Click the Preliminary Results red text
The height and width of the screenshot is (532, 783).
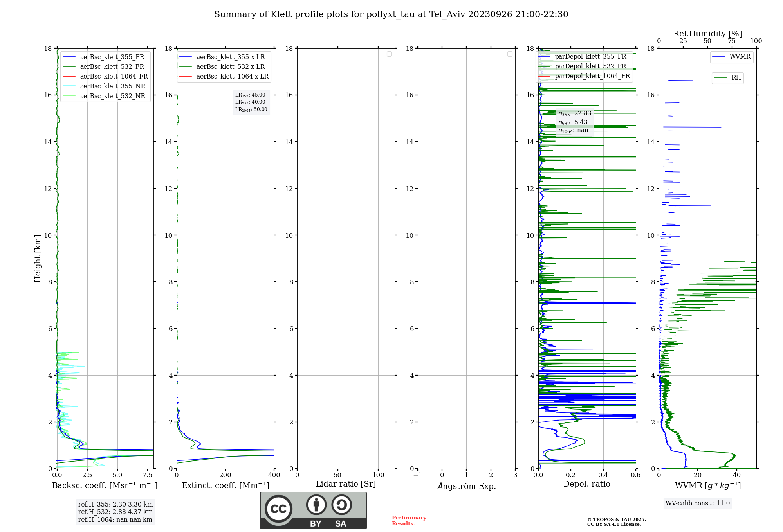coord(409,520)
